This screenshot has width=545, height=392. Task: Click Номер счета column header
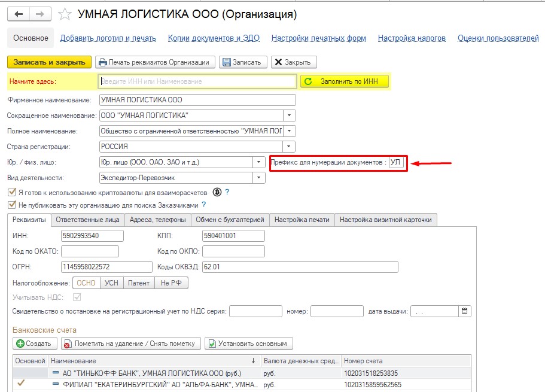point(406,361)
